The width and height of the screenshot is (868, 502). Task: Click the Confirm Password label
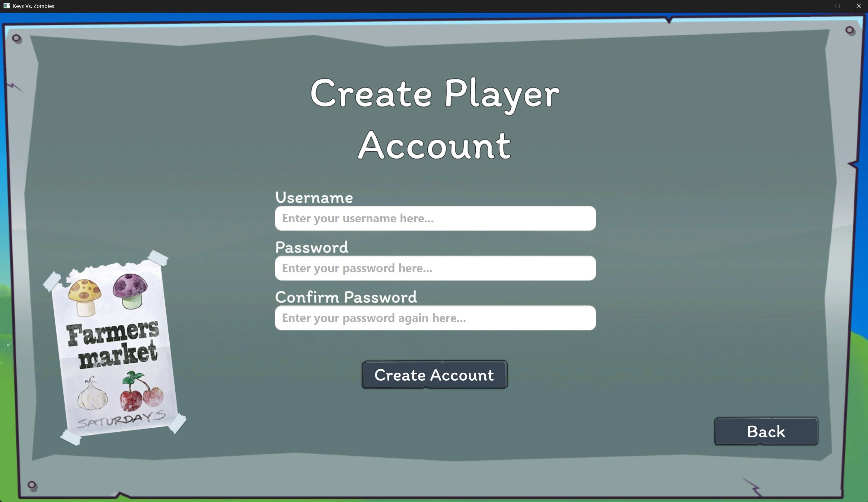coord(346,297)
